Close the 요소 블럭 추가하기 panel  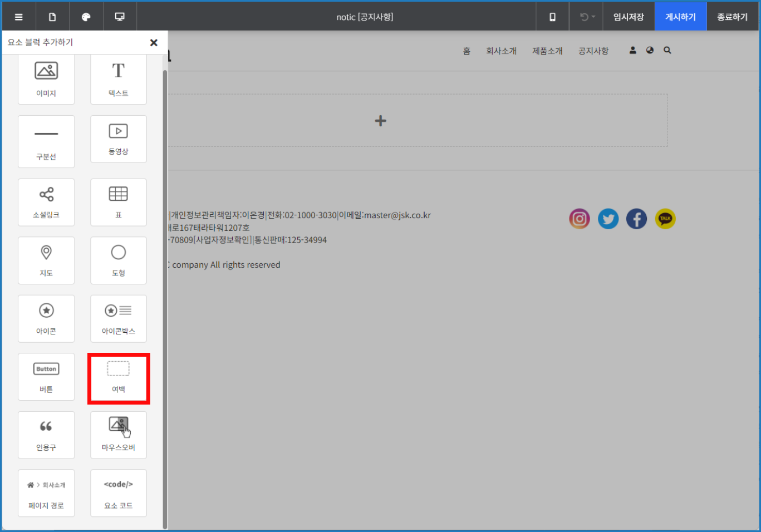coord(154,42)
